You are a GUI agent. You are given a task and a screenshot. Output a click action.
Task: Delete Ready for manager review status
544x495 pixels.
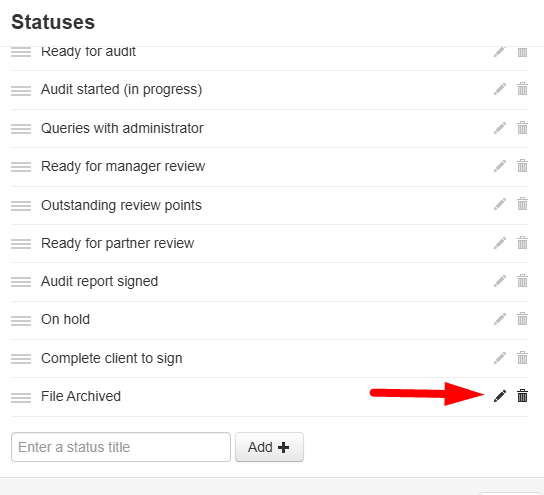(522, 166)
